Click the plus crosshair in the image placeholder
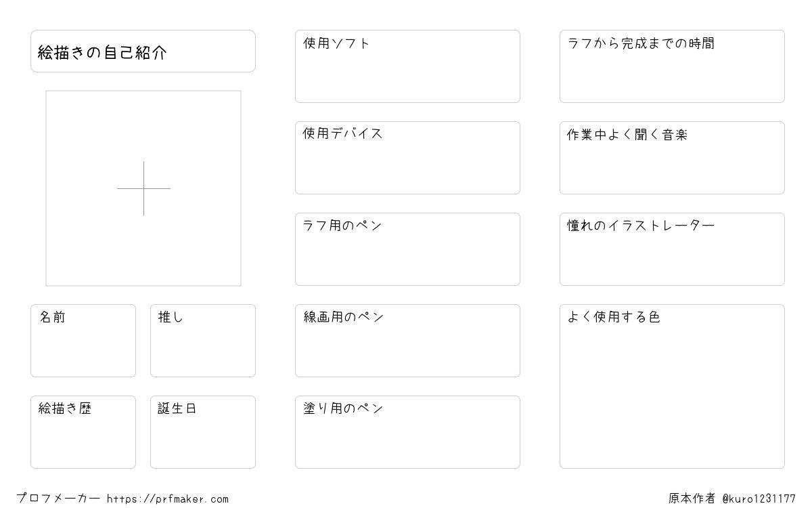812x508 pixels. [x=143, y=188]
